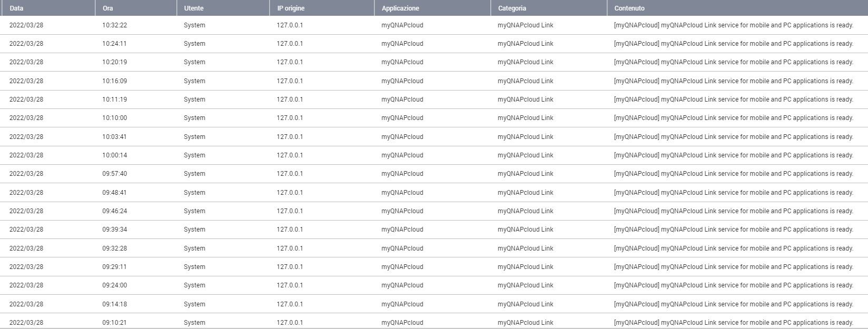Select the log row at 09:48:41
The height and width of the screenshot is (329, 868).
(114, 193)
